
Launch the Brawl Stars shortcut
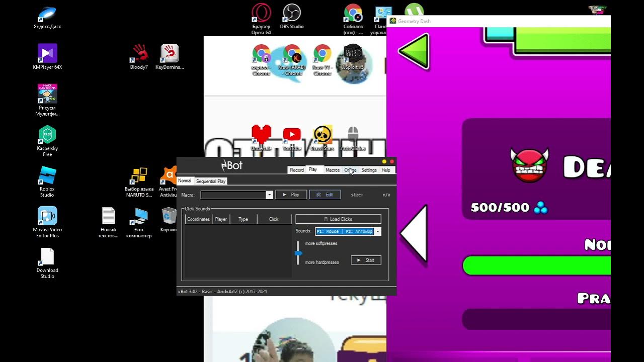323,138
